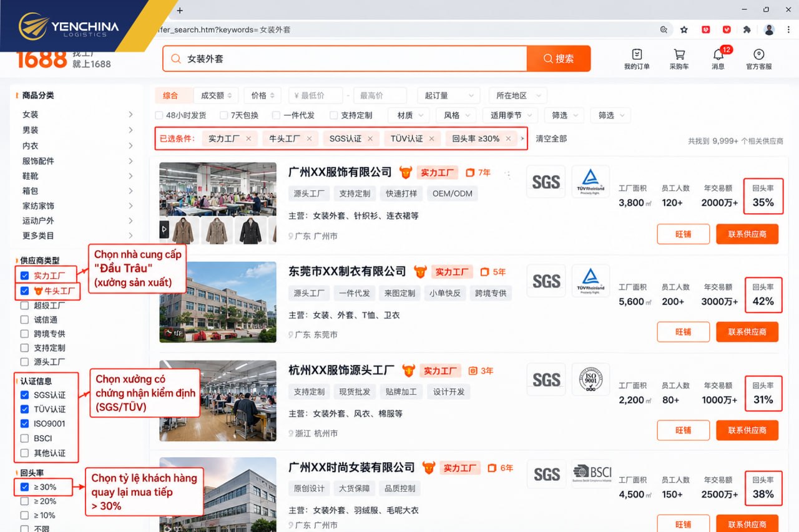Open 所在地区 dropdown
This screenshot has height=532, width=799.
pyautogui.click(x=518, y=95)
